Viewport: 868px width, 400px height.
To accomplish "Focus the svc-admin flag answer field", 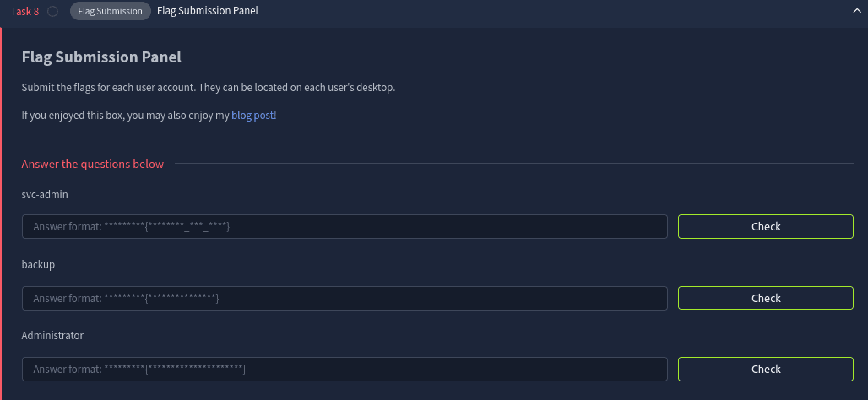I will [x=344, y=227].
